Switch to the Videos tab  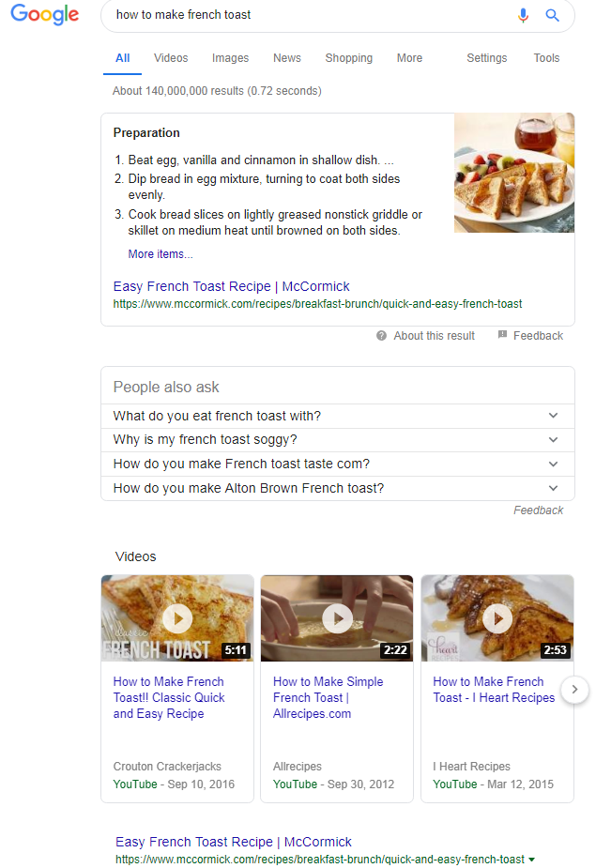point(171,58)
